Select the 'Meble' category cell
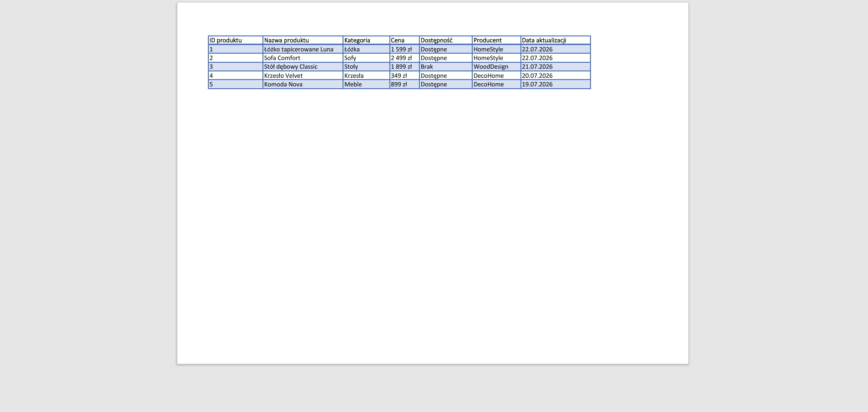868x412 pixels. [366, 84]
